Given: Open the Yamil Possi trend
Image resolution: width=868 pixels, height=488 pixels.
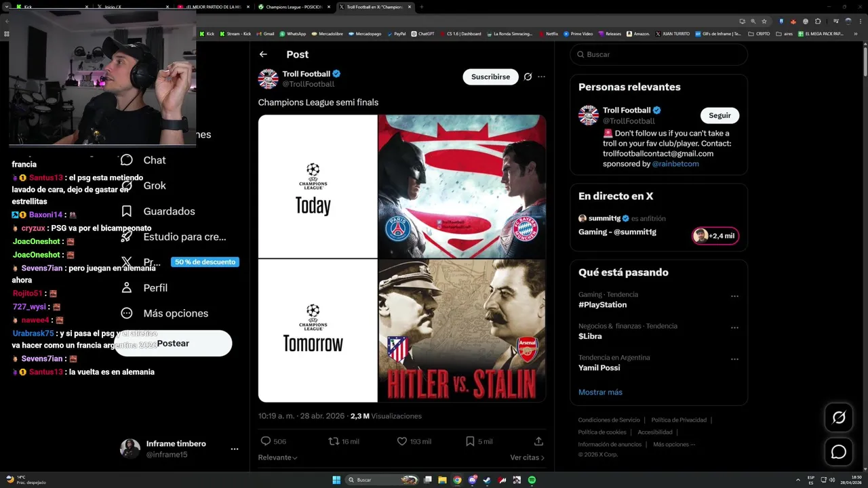Looking at the screenshot, I should 599,367.
